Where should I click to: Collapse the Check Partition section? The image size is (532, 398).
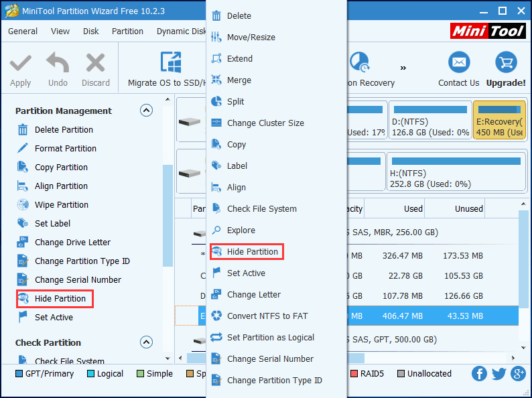[146, 342]
